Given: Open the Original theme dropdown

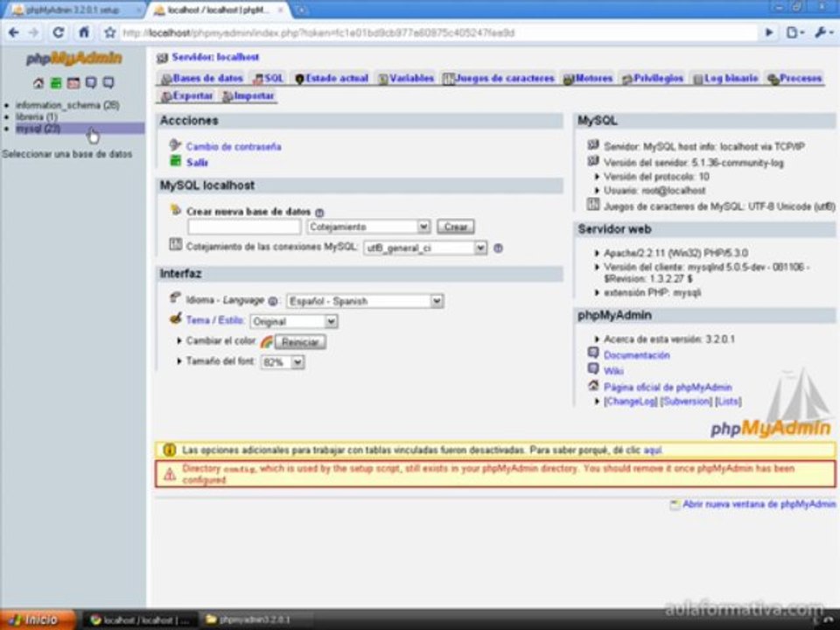Looking at the screenshot, I should point(294,321).
